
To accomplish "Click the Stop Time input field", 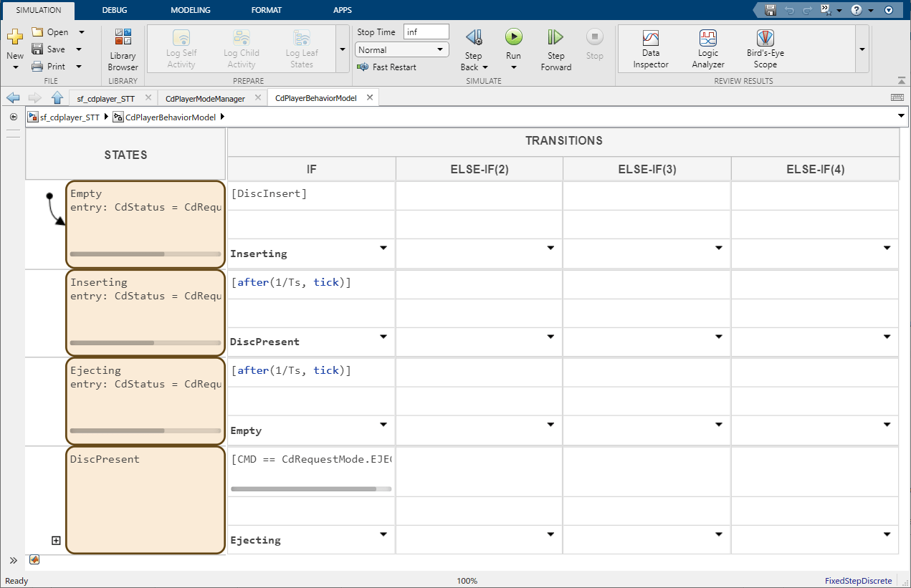I will [x=426, y=32].
